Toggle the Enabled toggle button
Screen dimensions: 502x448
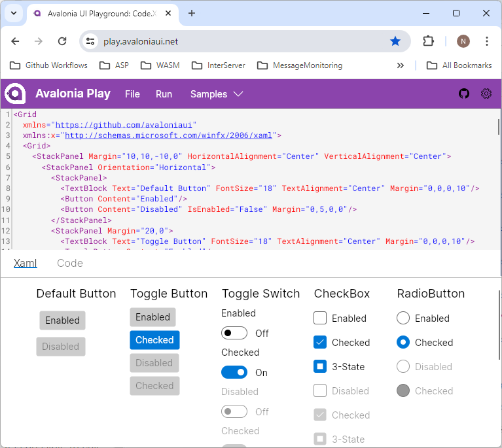point(152,317)
